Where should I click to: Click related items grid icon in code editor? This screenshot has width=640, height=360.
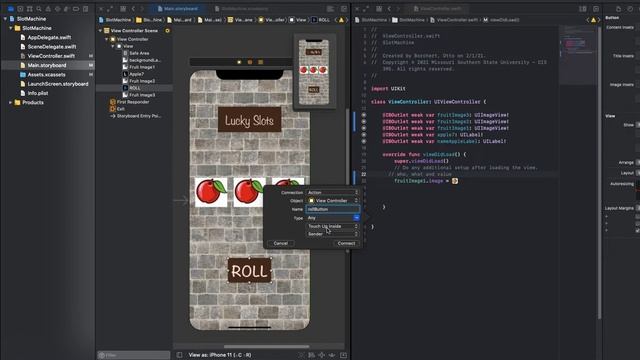pyautogui.click(x=379, y=9)
